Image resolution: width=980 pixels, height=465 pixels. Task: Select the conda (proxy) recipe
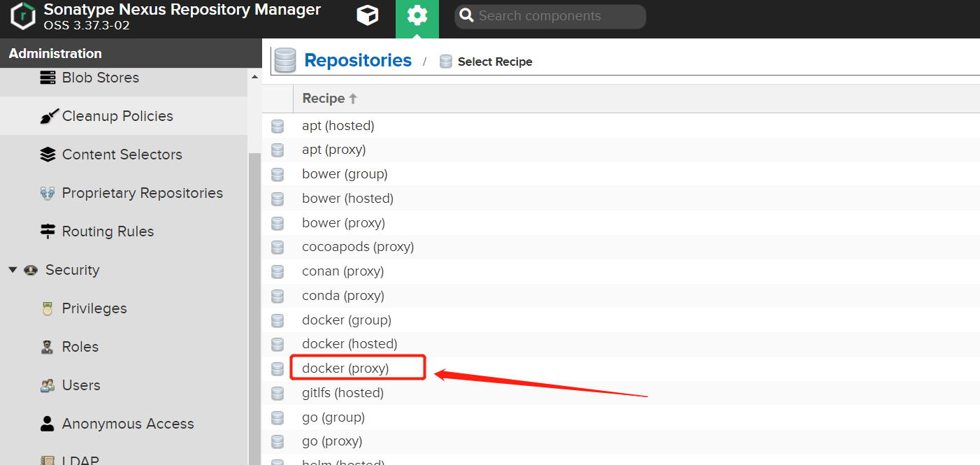pyautogui.click(x=343, y=296)
